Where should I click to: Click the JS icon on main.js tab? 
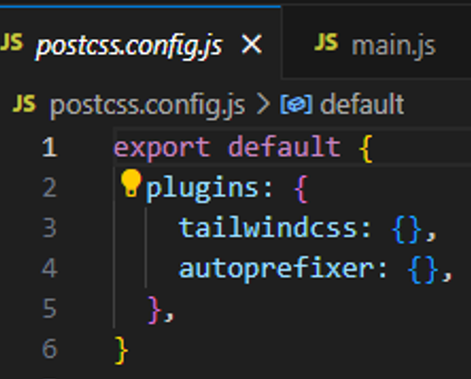coord(326,42)
